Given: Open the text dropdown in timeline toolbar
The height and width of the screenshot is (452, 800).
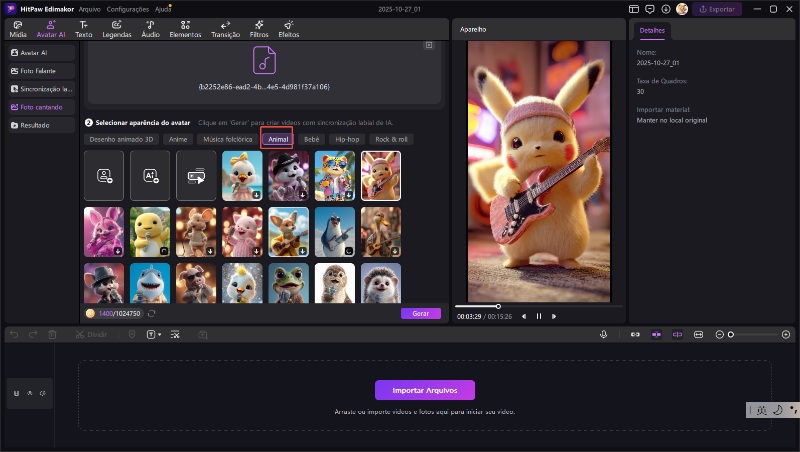Looking at the screenshot, I should point(154,335).
